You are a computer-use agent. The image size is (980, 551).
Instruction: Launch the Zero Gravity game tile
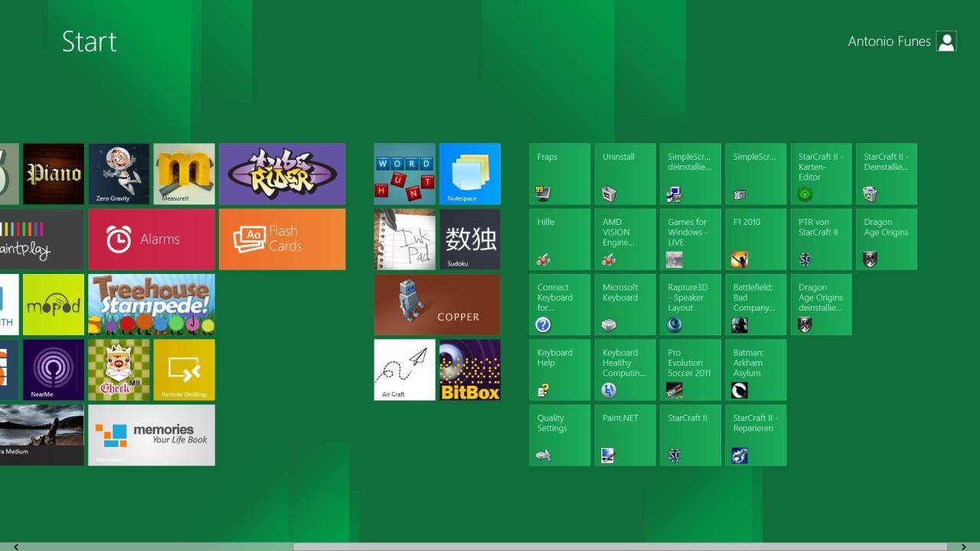coord(119,174)
